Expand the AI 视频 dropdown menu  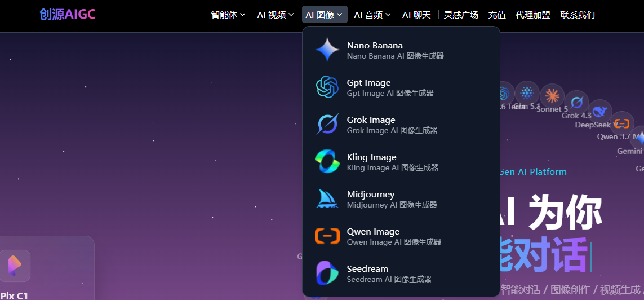coord(276,15)
